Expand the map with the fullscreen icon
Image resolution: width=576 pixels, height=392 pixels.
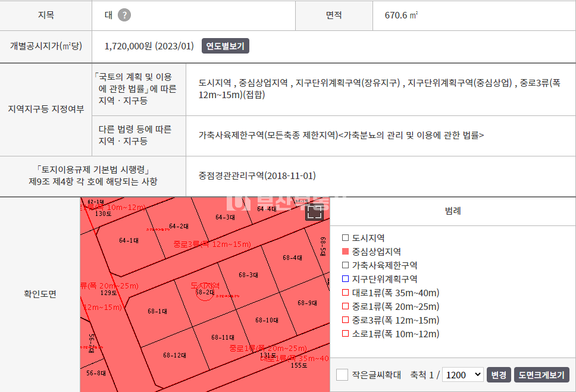coord(314,212)
